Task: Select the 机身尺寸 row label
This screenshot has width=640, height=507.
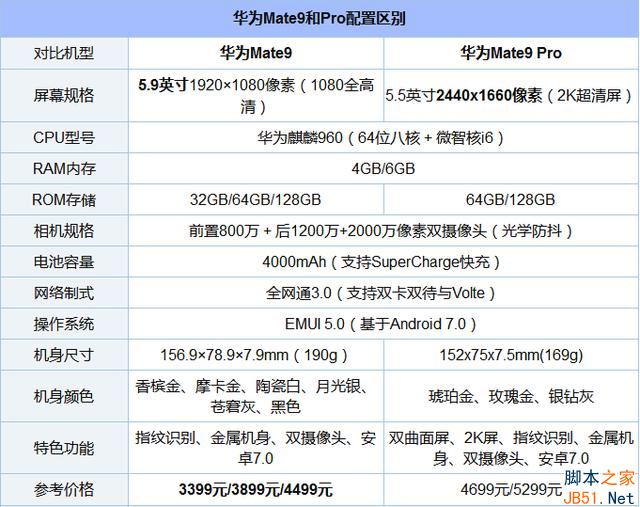Action: 64,355
